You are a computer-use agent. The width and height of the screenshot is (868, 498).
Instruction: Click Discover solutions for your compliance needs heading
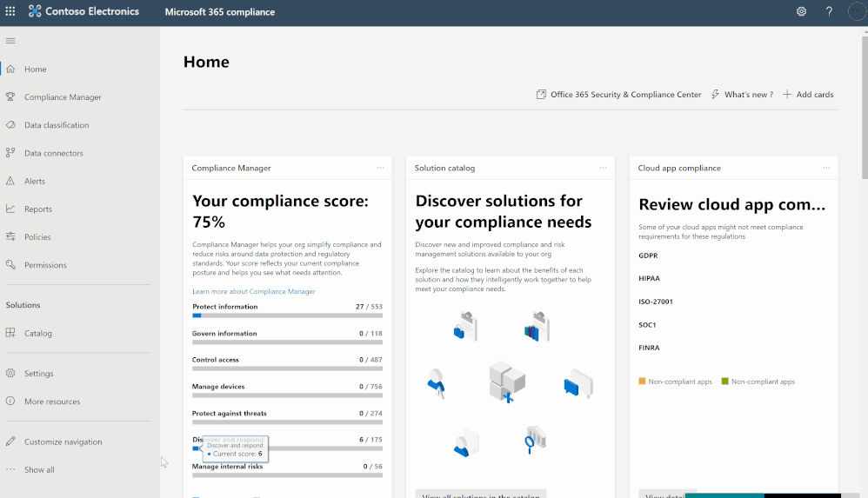point(504,211)
